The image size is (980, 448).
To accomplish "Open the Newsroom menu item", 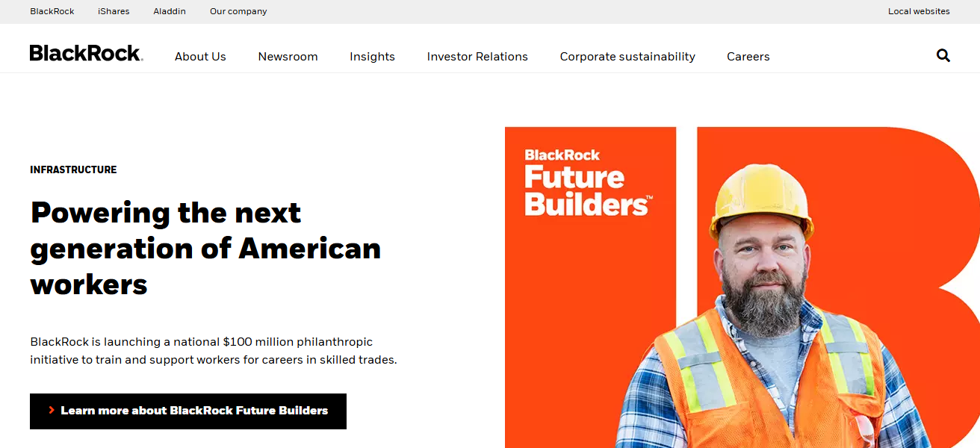I will pyautogui.click(x=288, y=57).
